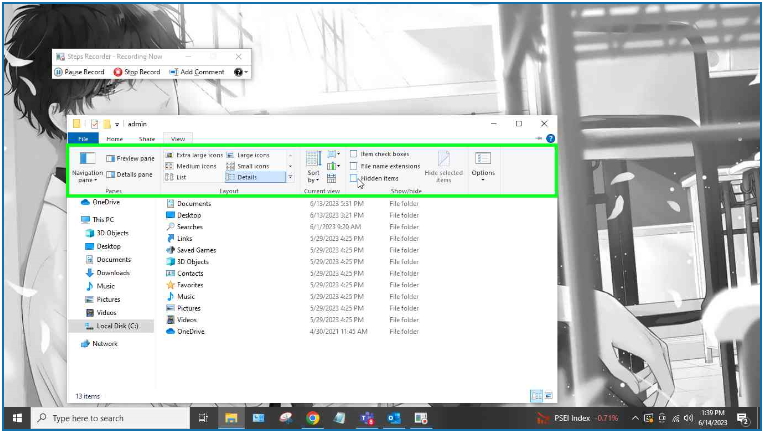Open the taskbar clock and date
Screen dimensions: 764x434
pyautogui.click(x=715, y=418)
